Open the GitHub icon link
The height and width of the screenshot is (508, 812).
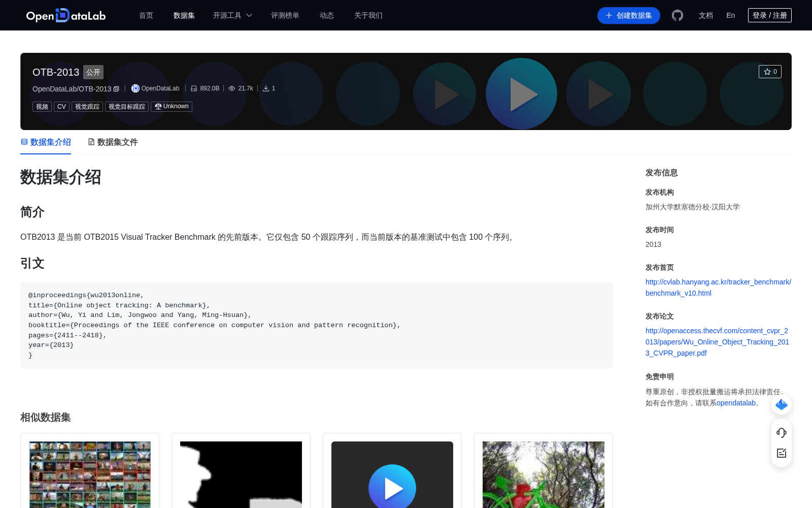click(678, 15)
